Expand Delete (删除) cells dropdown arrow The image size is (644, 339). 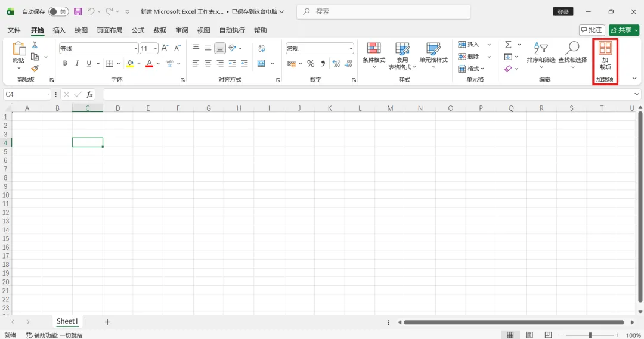point(489,57)
